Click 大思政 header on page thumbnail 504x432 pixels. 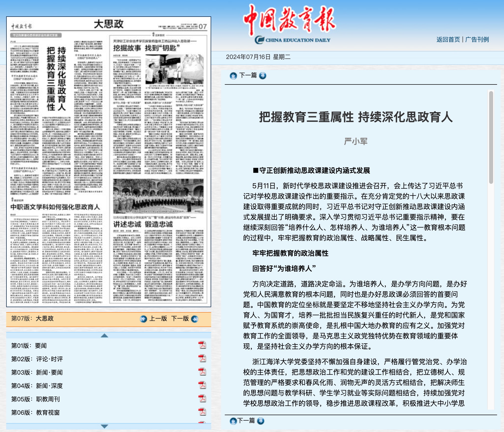[108, 24]
